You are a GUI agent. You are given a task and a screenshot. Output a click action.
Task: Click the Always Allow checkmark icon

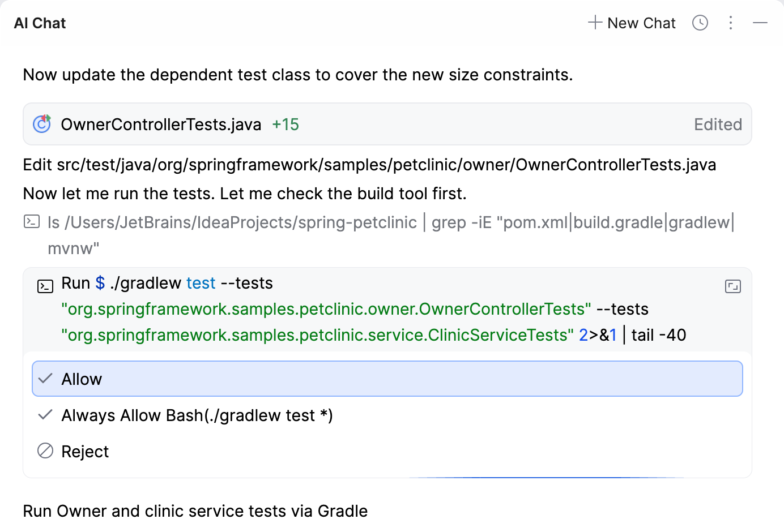[45, 414]
